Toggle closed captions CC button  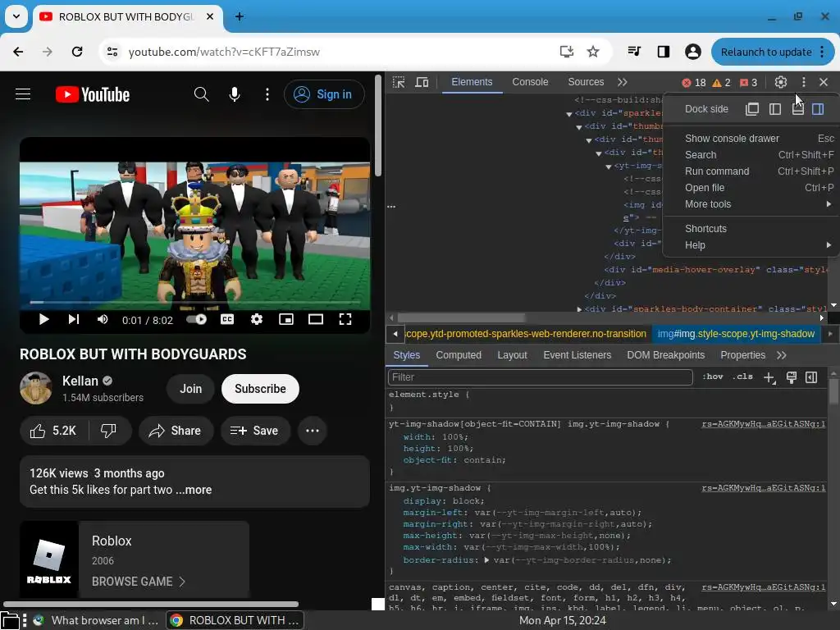pos(227,320)
